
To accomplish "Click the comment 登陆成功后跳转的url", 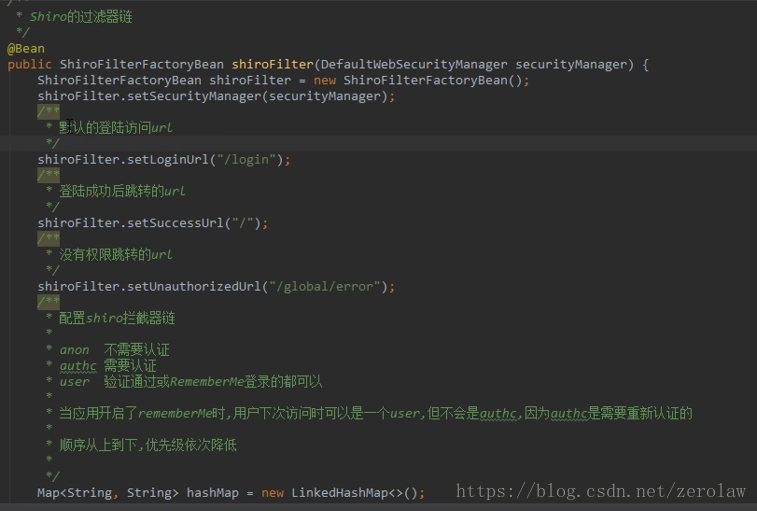I will 122,191.
